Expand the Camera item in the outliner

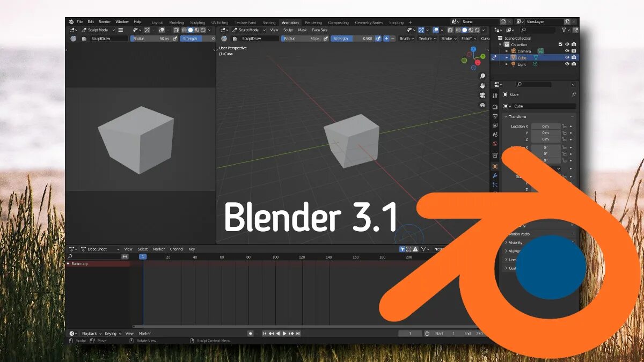coord(507,51)
